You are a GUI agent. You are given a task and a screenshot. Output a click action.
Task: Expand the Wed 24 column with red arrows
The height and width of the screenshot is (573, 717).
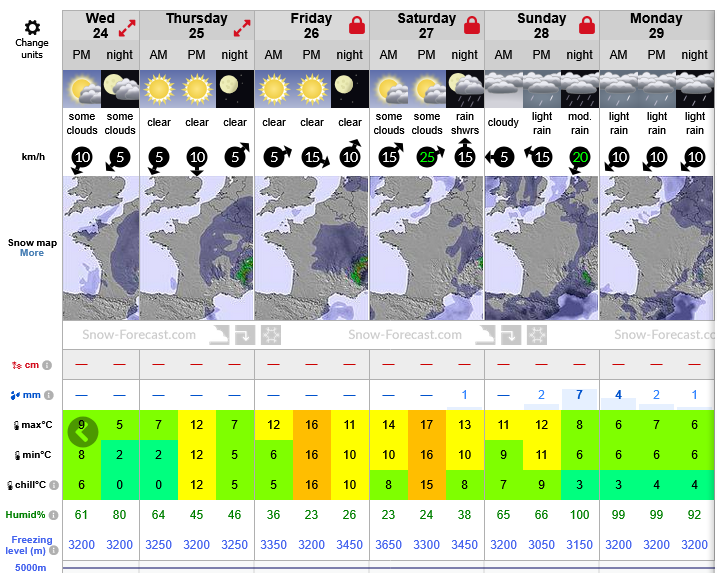click(127, 28)
